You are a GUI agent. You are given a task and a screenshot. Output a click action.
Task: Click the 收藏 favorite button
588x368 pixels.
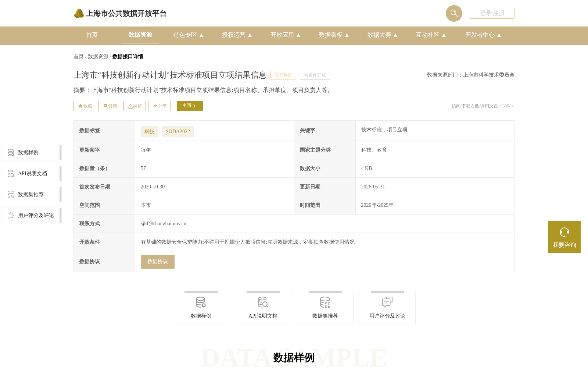[x=85, y=106]
